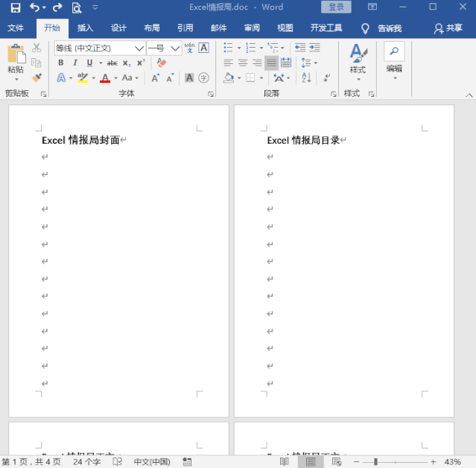Save the document with the floppy icon
This screenshot has height=468, width=476.
[x=15, y=7]
